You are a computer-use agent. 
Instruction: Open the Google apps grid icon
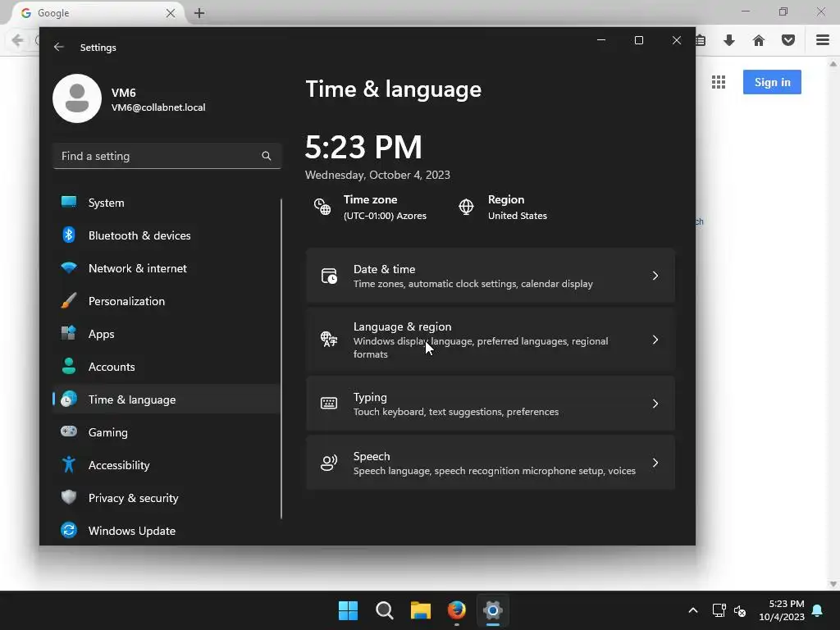coord(719,82)
